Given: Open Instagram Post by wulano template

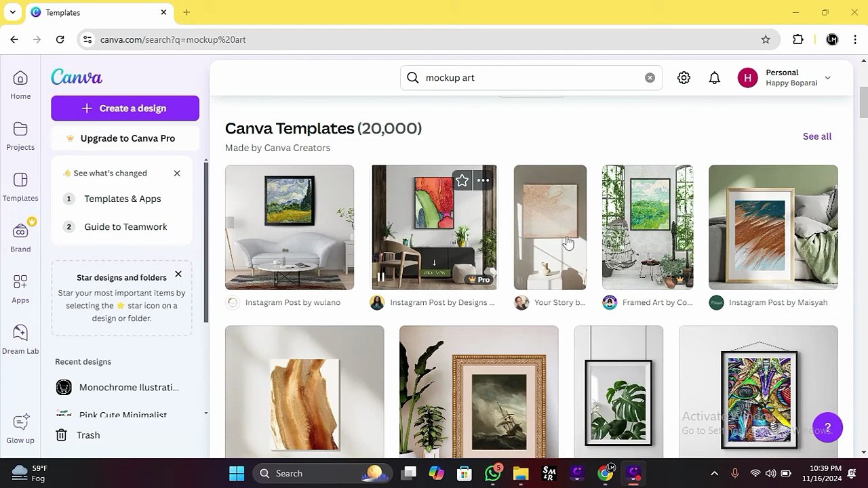Looking at the screenshot, I should (x=290, y=227).
